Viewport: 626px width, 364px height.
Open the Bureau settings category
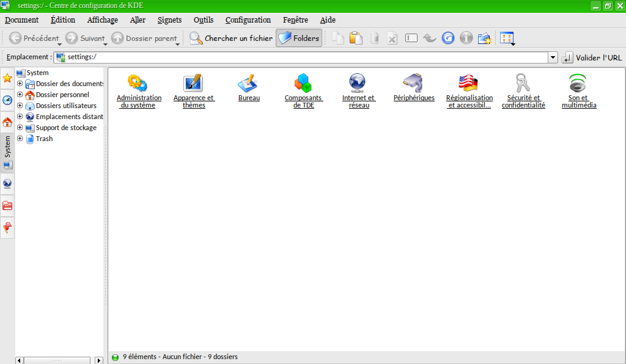click(249, 87)
